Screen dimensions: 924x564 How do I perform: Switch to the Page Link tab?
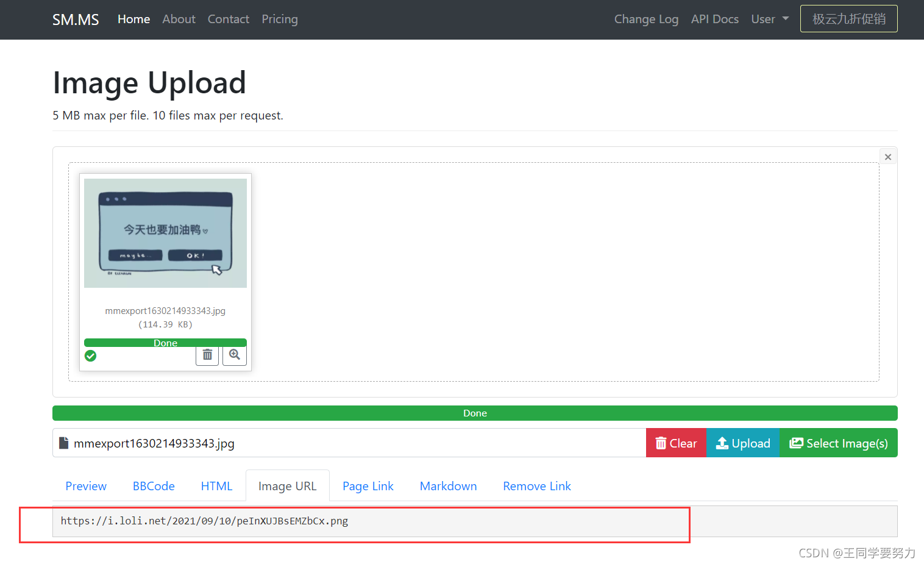[x=368, y=486]
